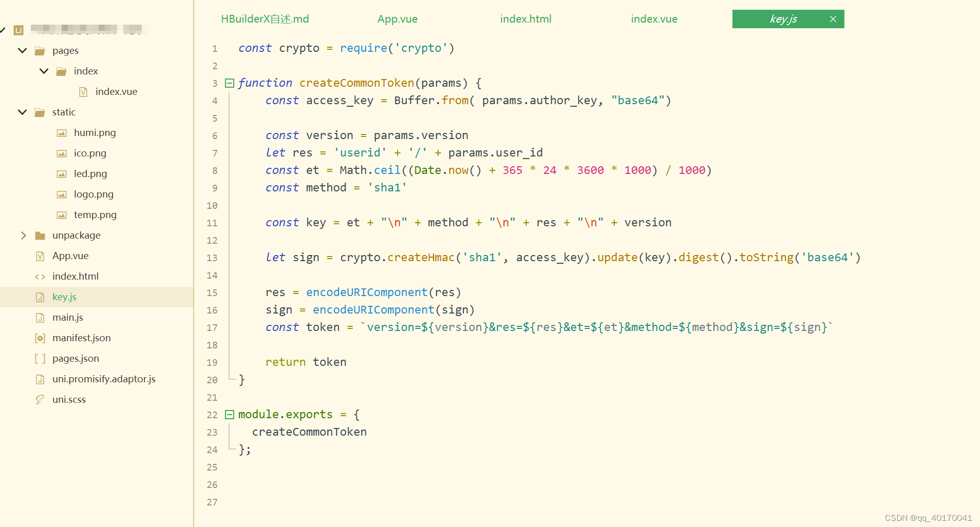The width and height of the screenshot is (980, 527).
Task: Switch to the index.html tab
Action: click(526, 19)
